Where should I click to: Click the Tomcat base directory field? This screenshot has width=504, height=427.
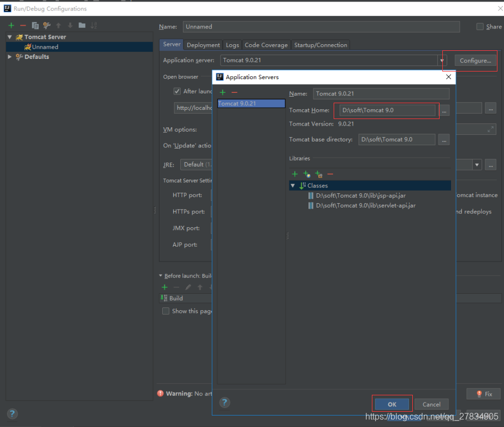coord(397,140)
